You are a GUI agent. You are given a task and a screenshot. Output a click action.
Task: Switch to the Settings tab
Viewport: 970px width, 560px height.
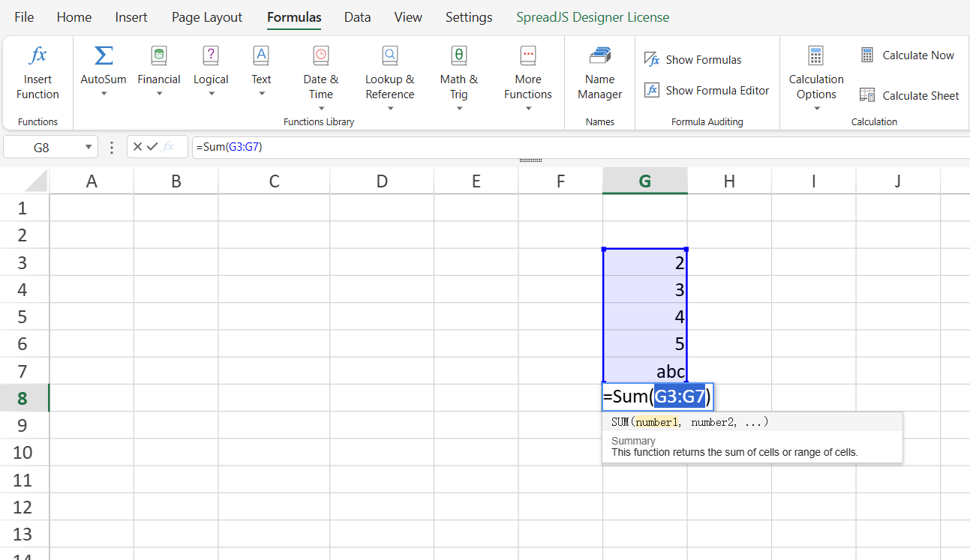(469, 17)
